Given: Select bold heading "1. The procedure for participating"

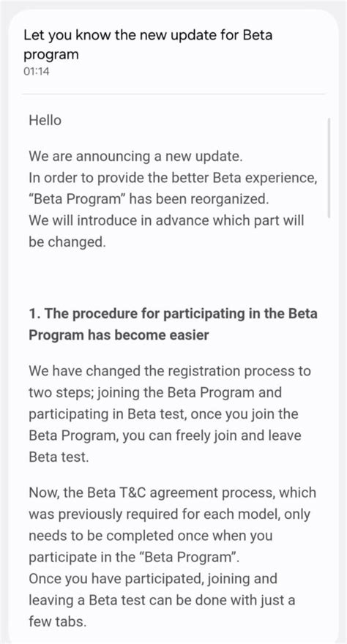Looking at the screenshot, I should click(x=173, y=314).
